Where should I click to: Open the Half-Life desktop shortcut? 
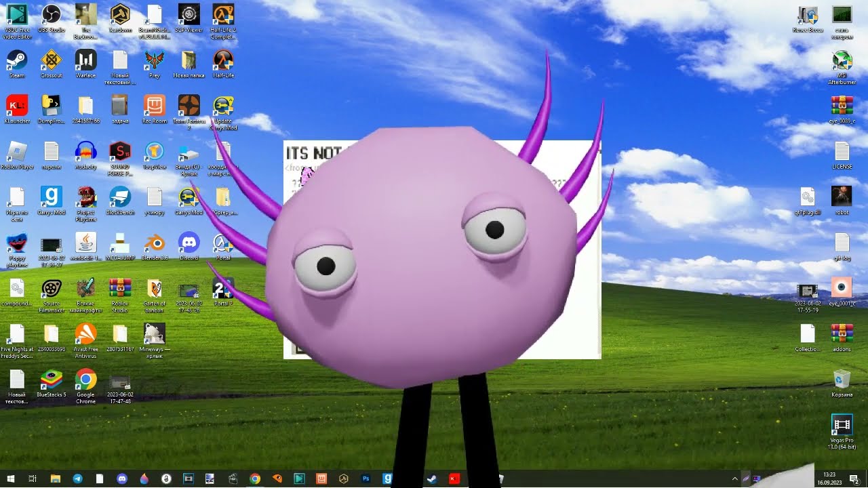pyautogui.click(x=223, y=64)
